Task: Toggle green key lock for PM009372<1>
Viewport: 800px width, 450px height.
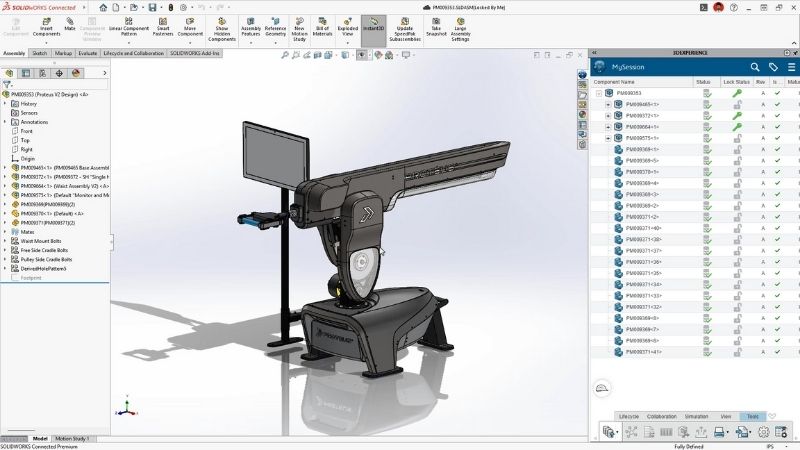Action: (x=736, y=116)
